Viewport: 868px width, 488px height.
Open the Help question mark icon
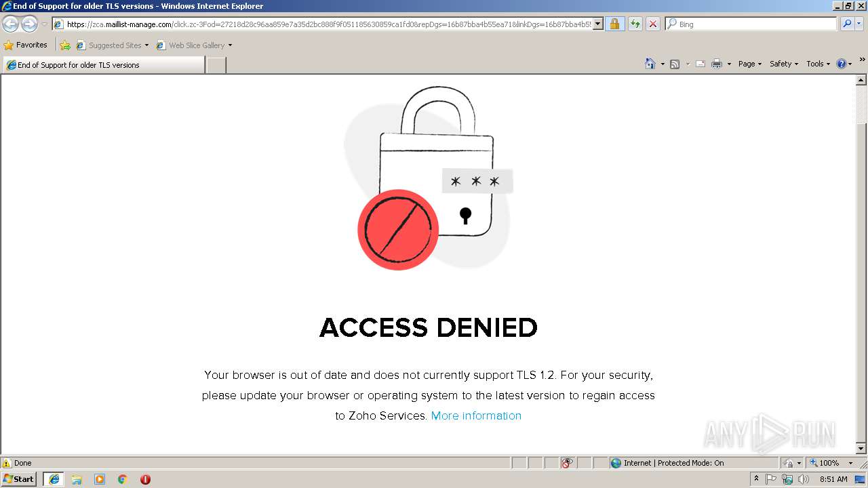coord(842,64)
